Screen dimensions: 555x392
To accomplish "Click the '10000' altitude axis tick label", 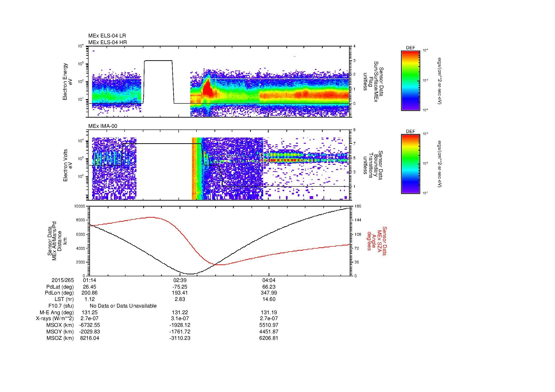I will click(80, 206).
